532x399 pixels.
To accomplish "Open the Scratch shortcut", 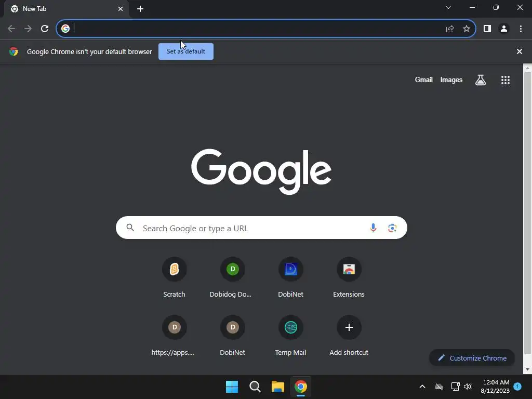I will coord(174,277).
